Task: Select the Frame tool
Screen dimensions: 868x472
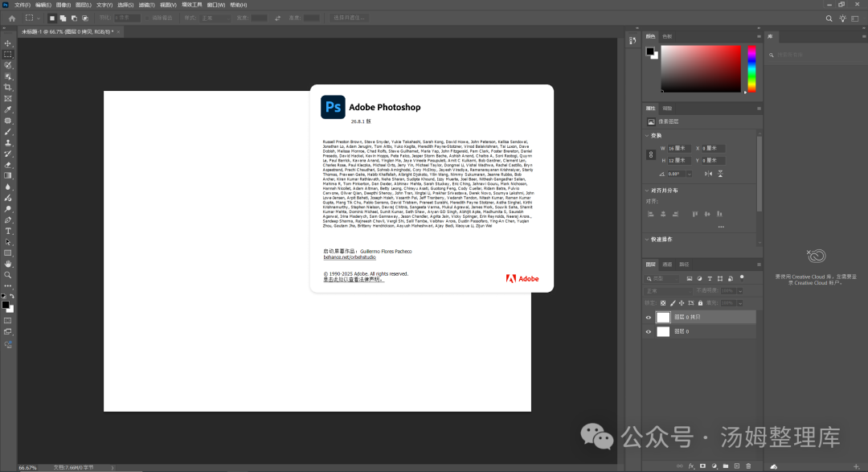Action: pos(8,99)
